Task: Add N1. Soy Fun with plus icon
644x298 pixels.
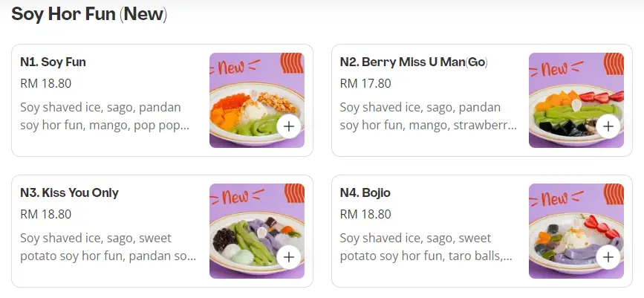Action: [x=288, y=126]
